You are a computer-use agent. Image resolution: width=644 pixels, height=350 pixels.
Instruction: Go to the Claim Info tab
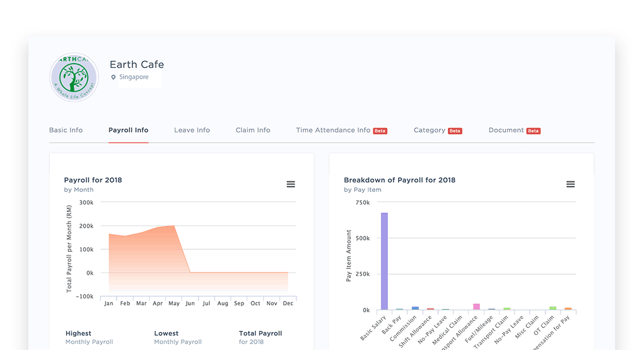253,130
